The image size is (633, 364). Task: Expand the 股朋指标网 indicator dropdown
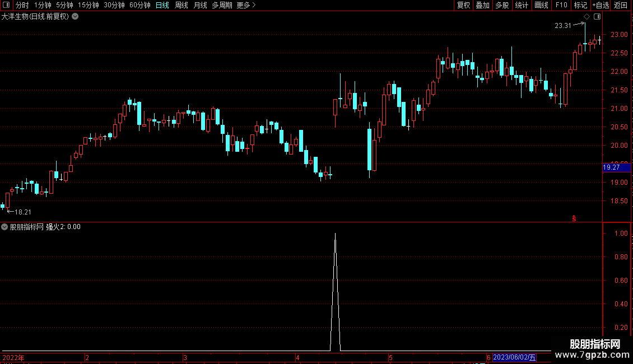click(x=4, y=227)
